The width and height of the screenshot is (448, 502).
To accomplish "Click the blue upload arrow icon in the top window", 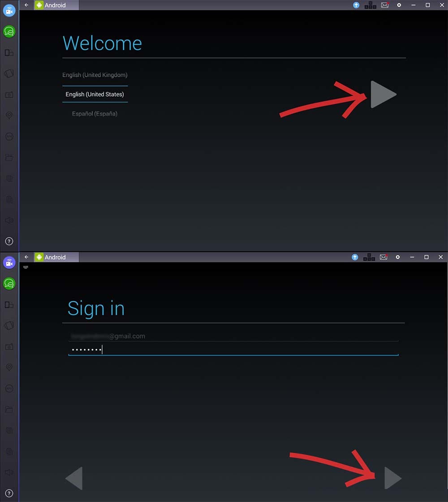I will [x=356, y=5].
